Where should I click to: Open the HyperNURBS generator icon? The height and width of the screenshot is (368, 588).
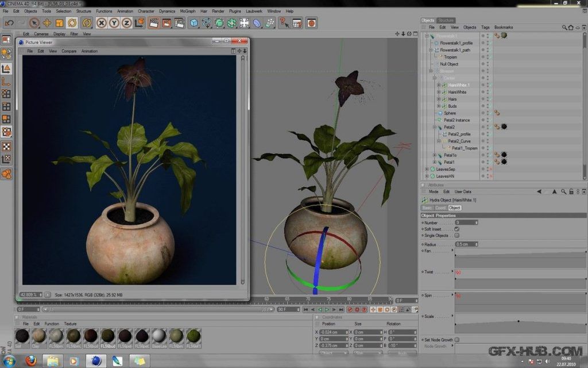click(x=219, y=23)
